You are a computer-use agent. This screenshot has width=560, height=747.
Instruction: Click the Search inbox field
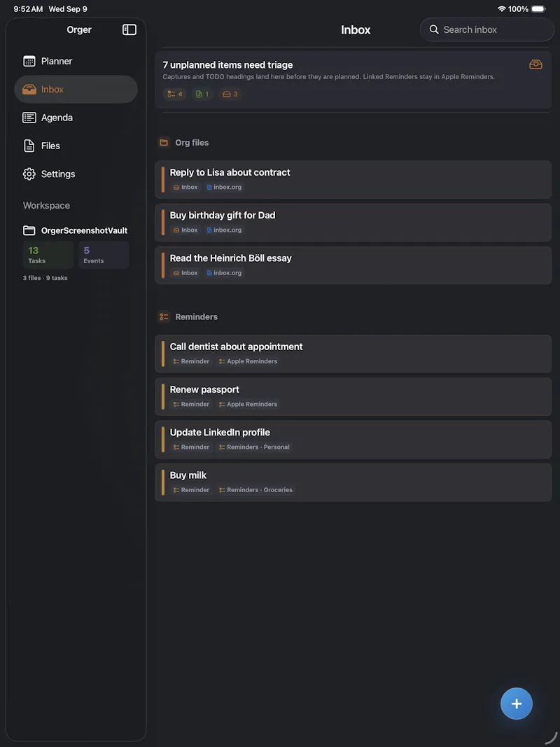pos(487,29)
